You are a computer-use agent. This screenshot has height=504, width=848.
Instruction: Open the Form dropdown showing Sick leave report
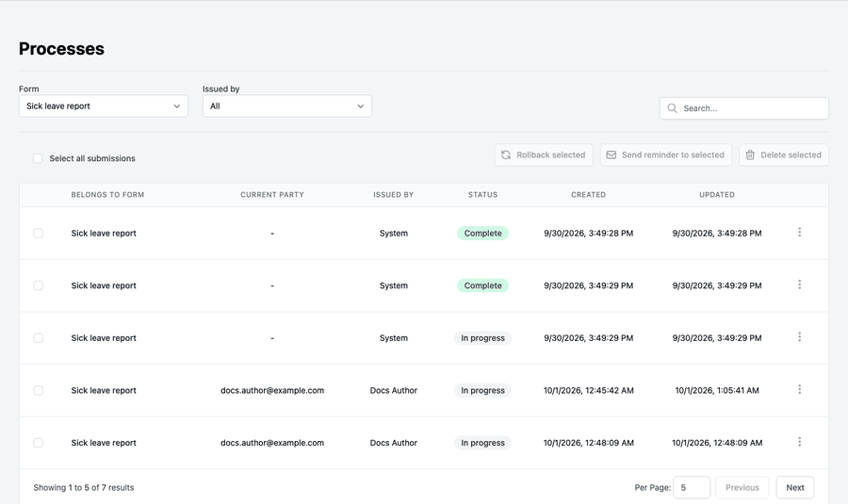[x=104, y=106]
